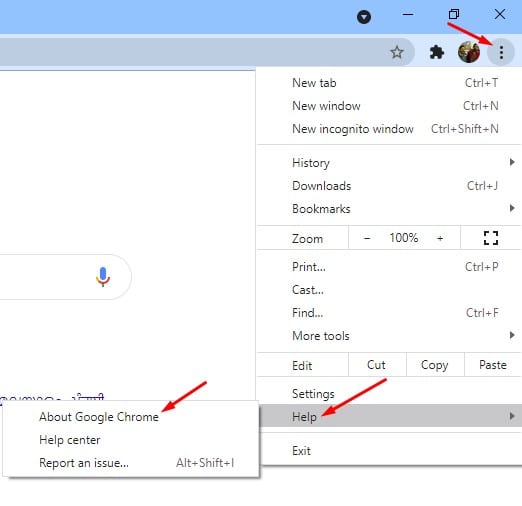The height and width of the screenshot is (506, 522).
Task: Click the Cut button in Edit row
Action: [x=377, y=365]
